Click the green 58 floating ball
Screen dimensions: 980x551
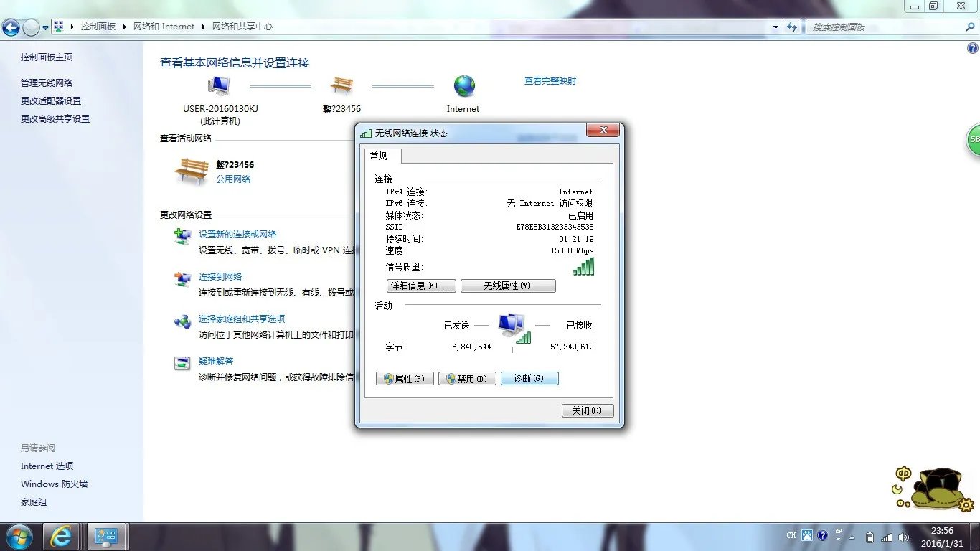[x=973, y=139]
